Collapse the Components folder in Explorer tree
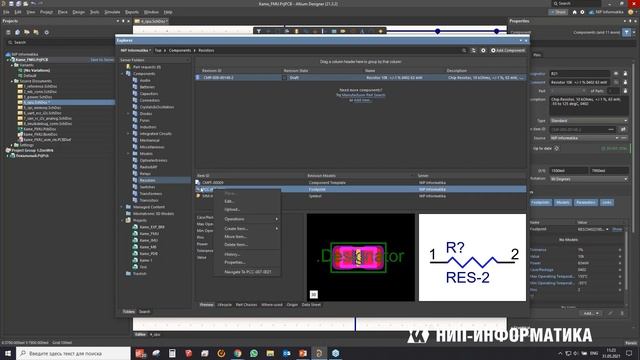640x360 pixels. pos(122,74)
